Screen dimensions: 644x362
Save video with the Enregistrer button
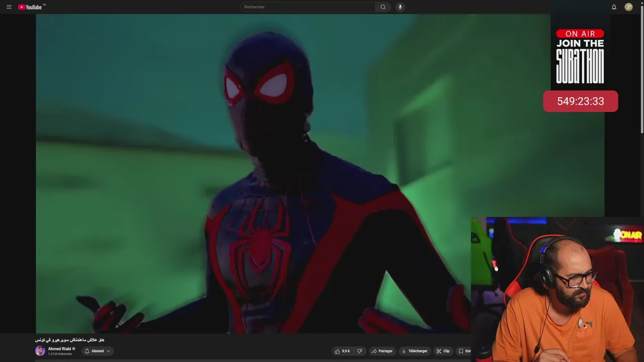click(463, 351)
